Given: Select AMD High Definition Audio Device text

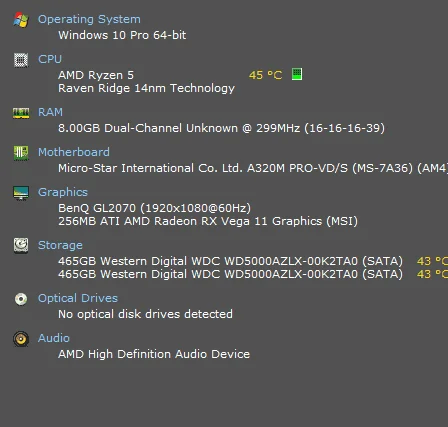Looking at the screenshot, I should 154,354.
